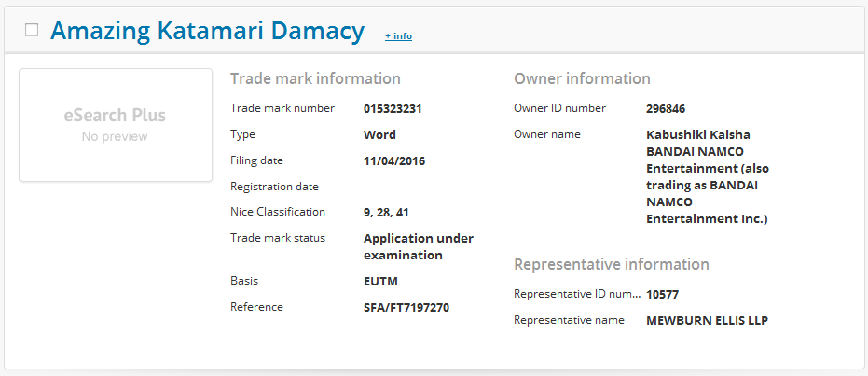Select owner ID number 296846
The width and height of the screenshot is (868, 376).
tap(666, 108)
